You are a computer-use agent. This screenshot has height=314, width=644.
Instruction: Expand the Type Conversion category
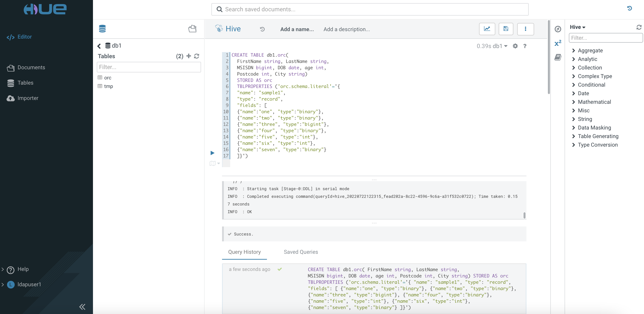598,145
